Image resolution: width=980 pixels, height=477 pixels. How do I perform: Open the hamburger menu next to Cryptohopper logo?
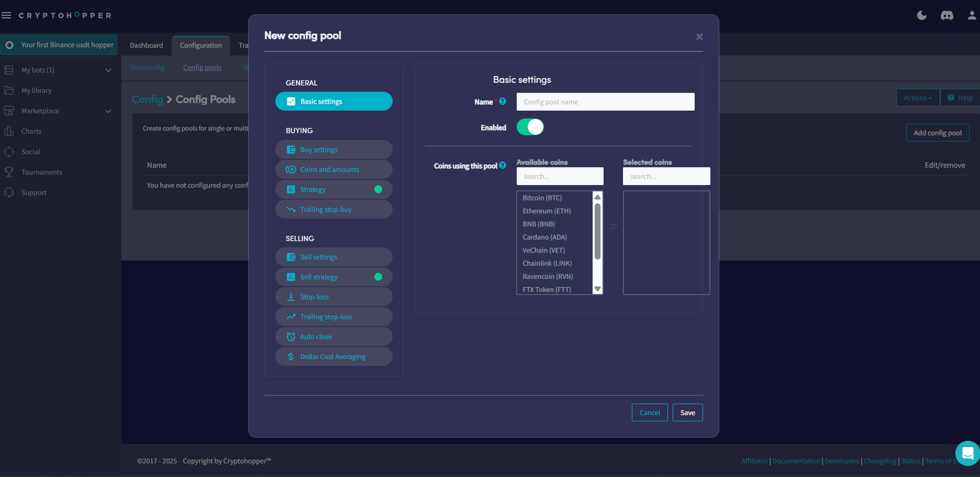tap(6, 15)
